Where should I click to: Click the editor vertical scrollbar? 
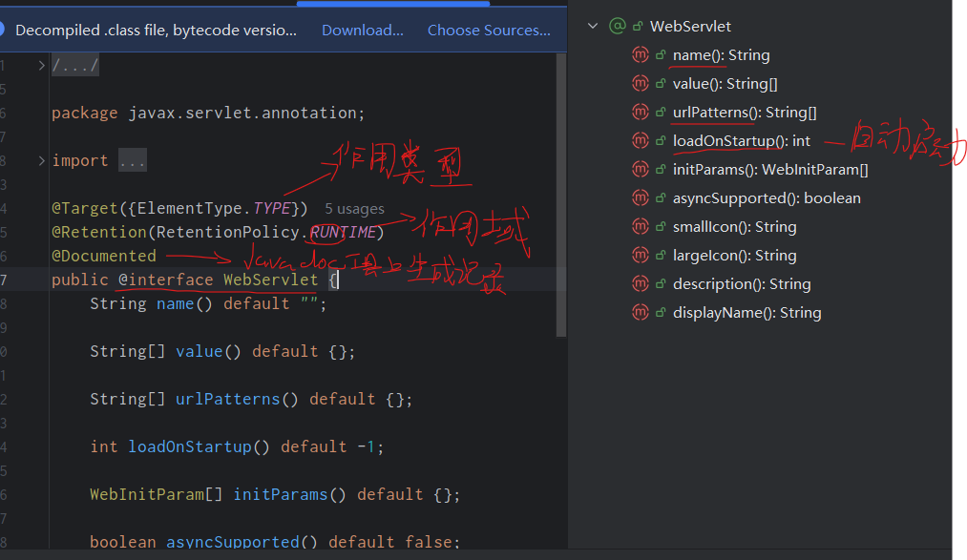(560, 194)
